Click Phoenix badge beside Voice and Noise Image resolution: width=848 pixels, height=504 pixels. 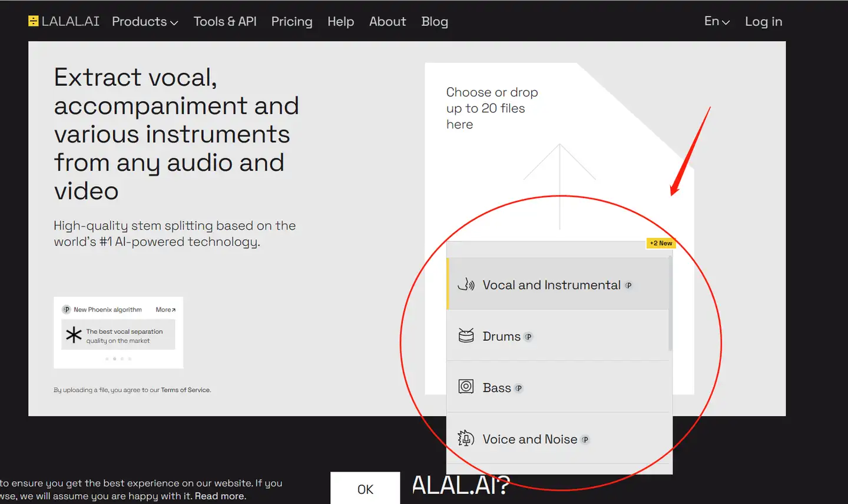coord(585,439)
